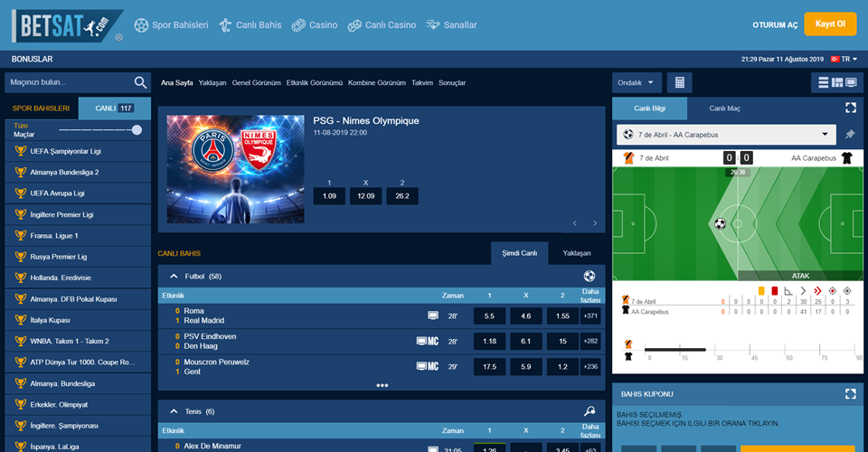Open the Ana Sayfa menu item

176,83
